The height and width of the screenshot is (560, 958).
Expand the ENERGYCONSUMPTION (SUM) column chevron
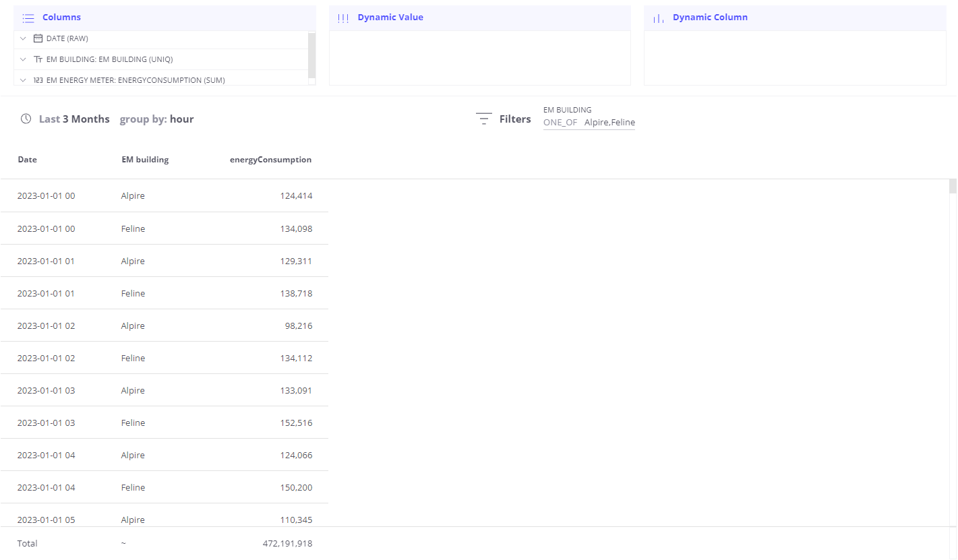click(23, 80)
